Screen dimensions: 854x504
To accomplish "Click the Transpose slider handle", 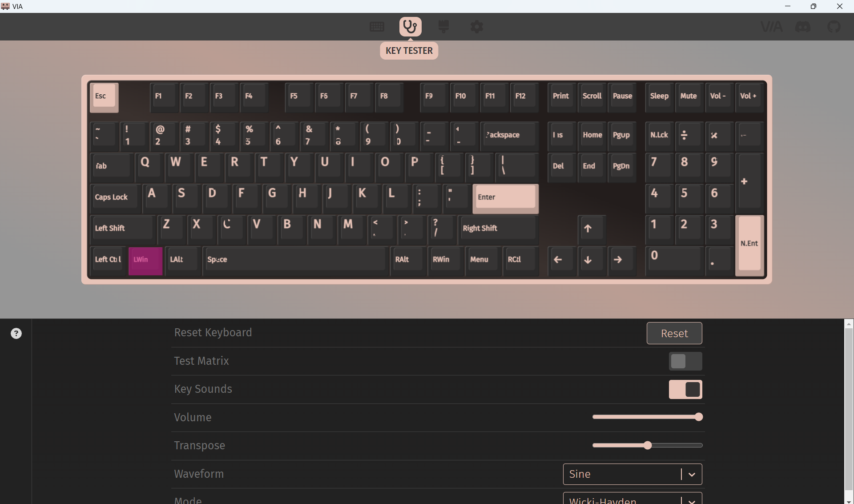I will pos(648,445).
